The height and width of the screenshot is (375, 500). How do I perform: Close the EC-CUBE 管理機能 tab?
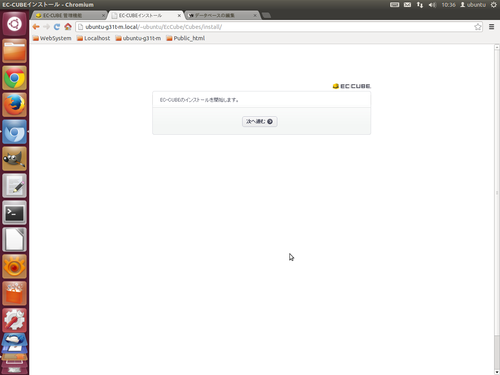(x=103, y=15)
